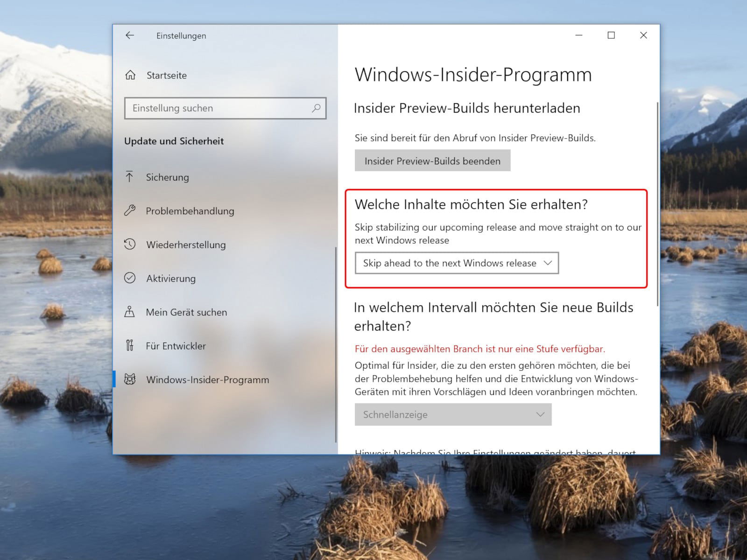This screenshot has width=747, height=560.
Task: Click the back arrow in Einstellungen
Action: (130, 35)
